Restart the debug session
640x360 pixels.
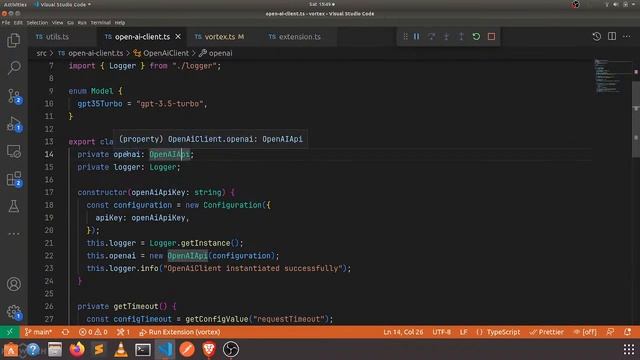click(x=476, y=37)
